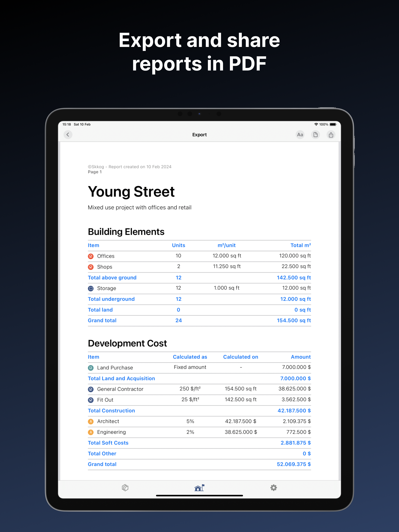Select the 'General Contractor' item label
The image size is (399, 532).
pos(120,389)
